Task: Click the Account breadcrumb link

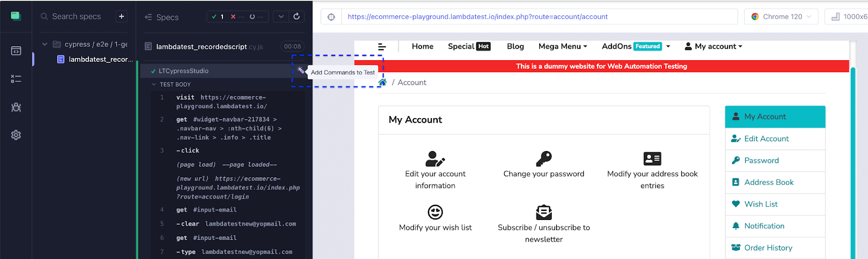Action: point(412,82)
